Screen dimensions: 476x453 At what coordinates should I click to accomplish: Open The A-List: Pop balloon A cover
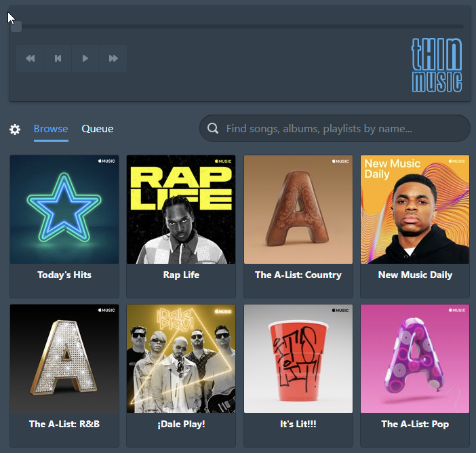[x=415, y=359]
